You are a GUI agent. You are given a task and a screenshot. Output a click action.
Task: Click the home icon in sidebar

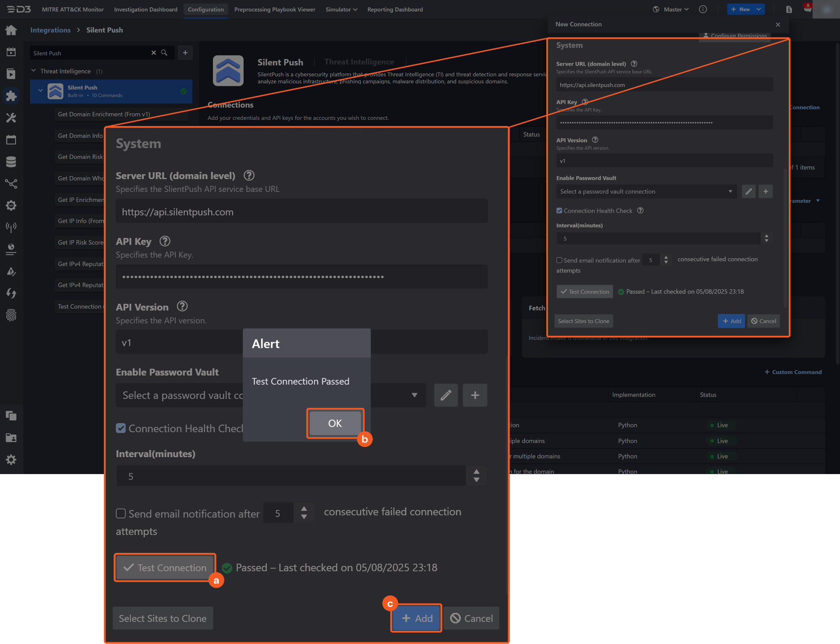tap(11, 30)
